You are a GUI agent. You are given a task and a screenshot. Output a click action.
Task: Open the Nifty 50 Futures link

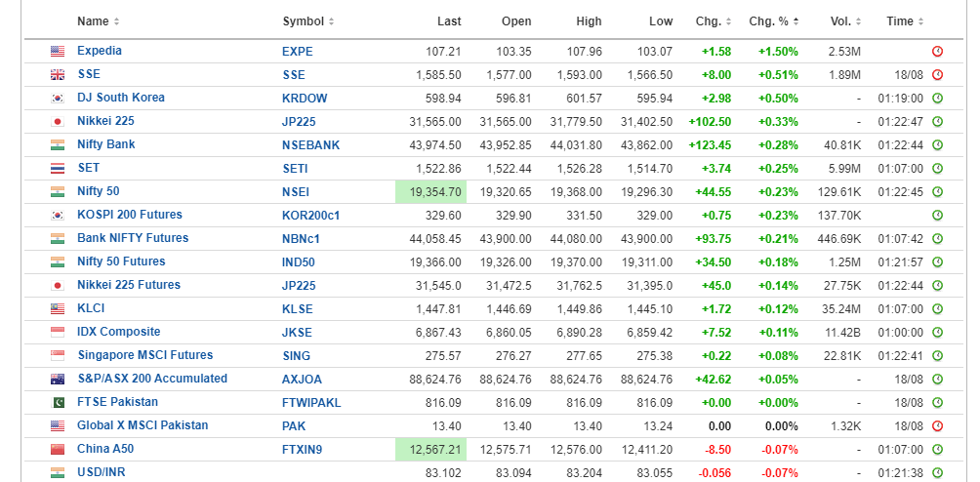121,261
